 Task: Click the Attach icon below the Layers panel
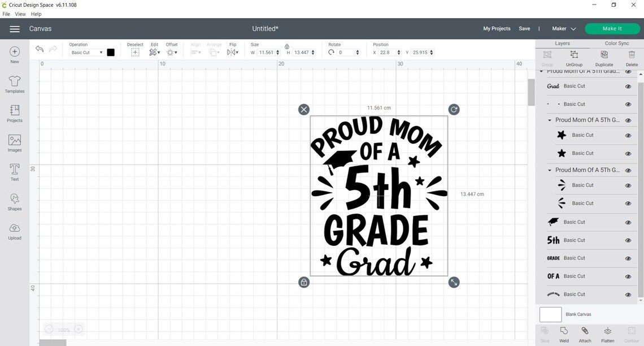pos(585,333)
